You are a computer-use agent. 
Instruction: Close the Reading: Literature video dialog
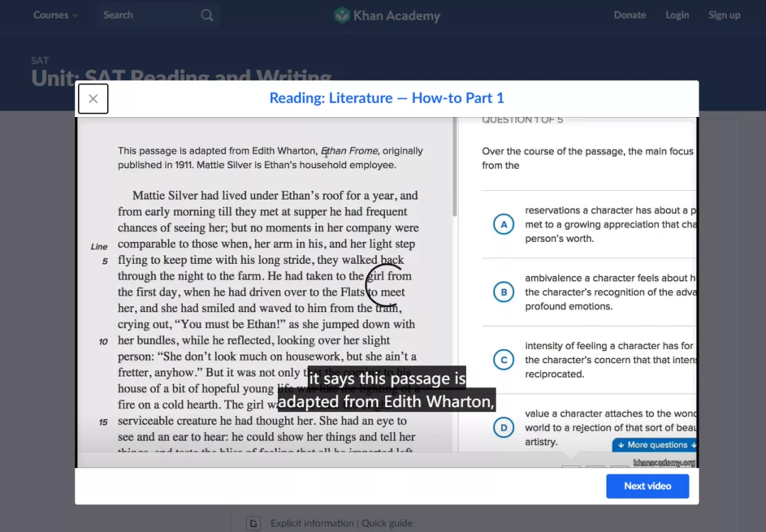[x=93, y=99]
